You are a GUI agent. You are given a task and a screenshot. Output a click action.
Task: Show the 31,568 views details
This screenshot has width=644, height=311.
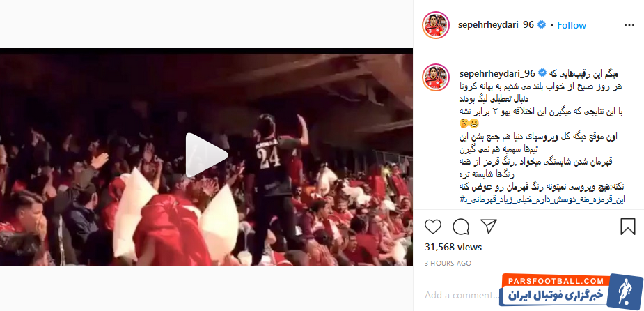[x=453, y=248]
